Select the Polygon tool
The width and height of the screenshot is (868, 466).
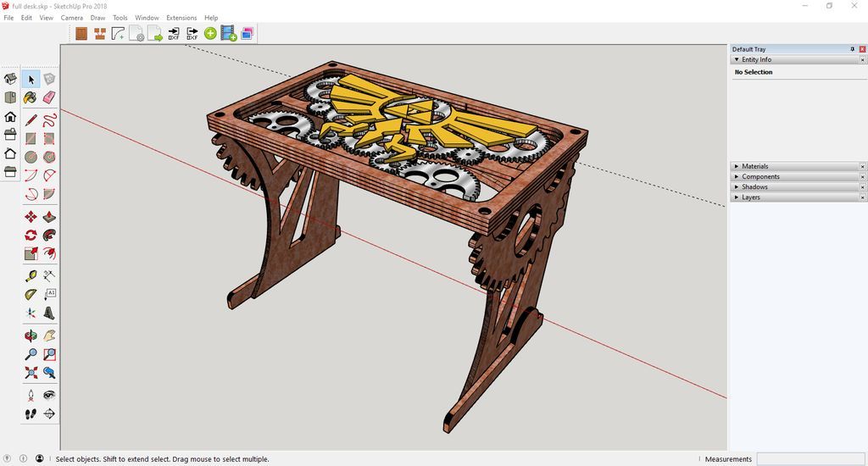(49, 158)
